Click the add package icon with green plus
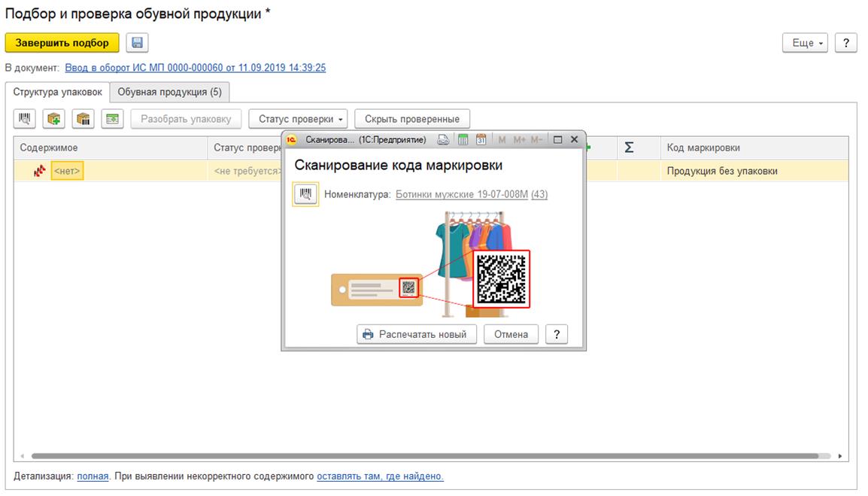868x496 pixels. (x=54, y=119)
